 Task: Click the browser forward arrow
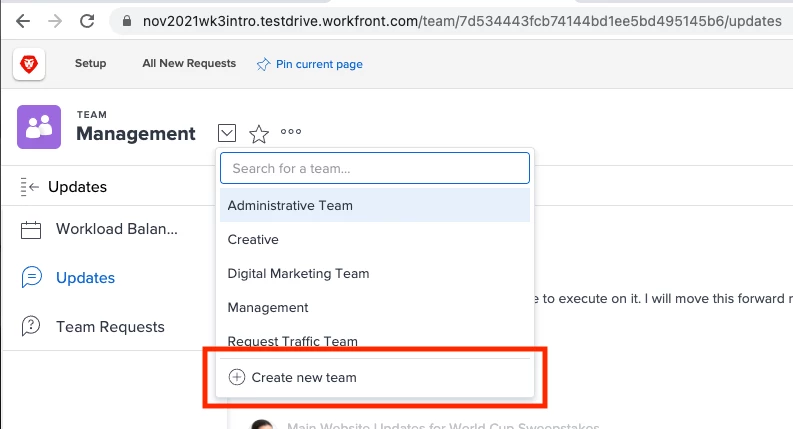point(55,21)
